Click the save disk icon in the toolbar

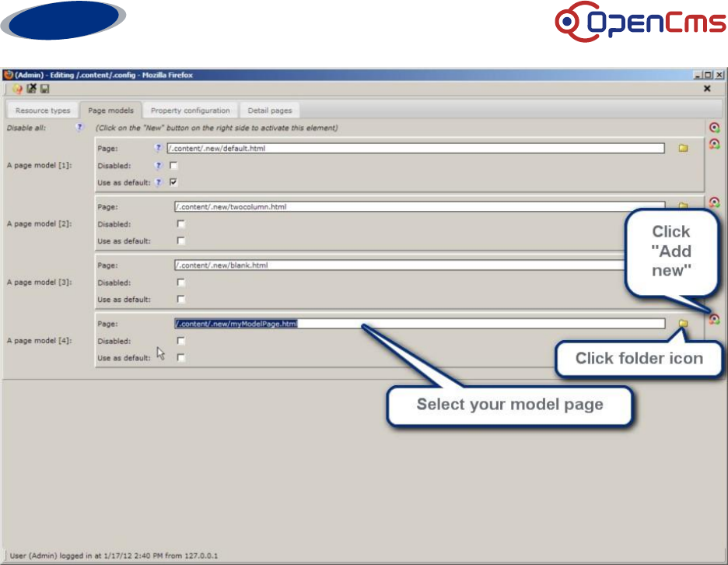tap(44, 89)
